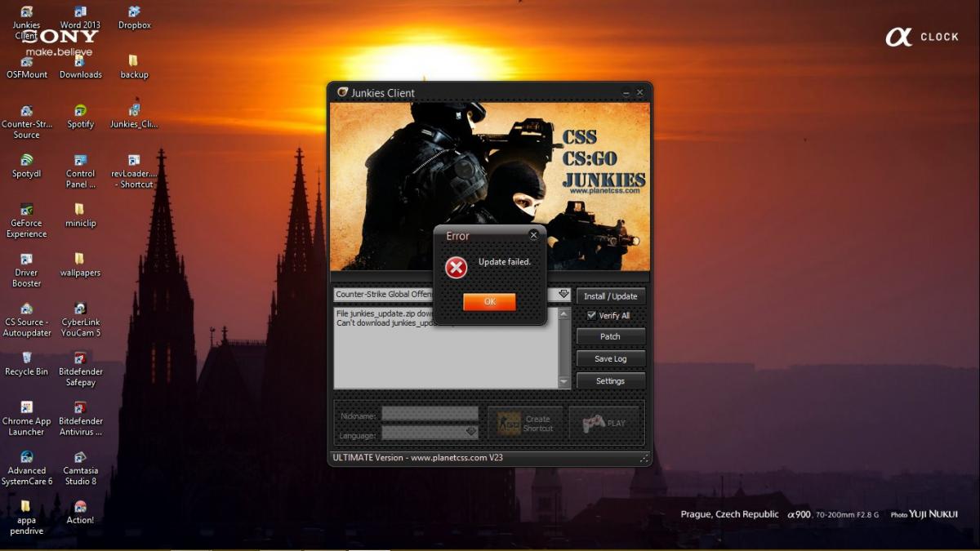Launch Word 2013 from the desktop
Screen dimensions: 980x551
click(80, 18)
